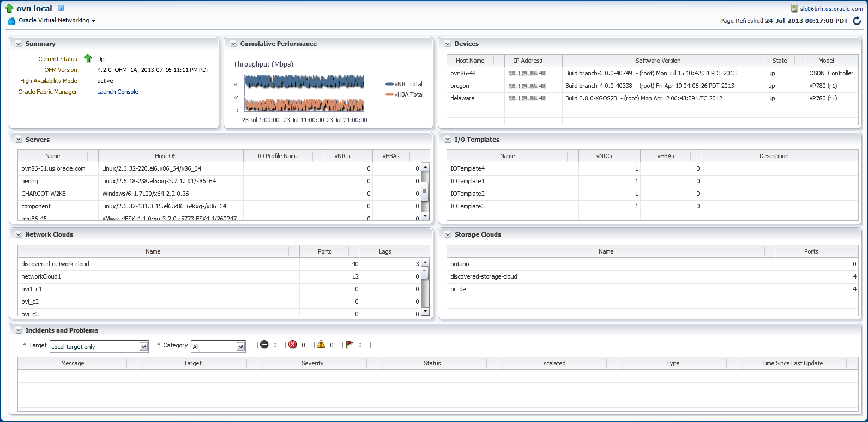Select the bering server row
The height and width of the screenshot is (422, 868).
[220, 181]
